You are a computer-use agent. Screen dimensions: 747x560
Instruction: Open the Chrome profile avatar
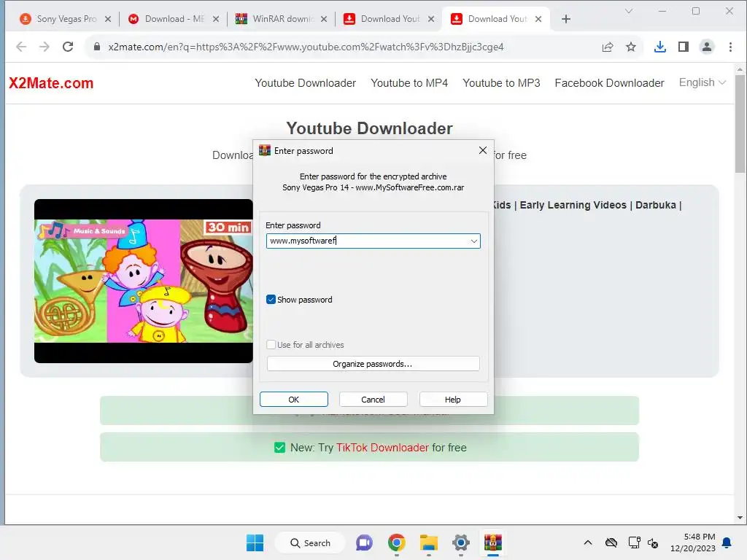click(706, 47)
